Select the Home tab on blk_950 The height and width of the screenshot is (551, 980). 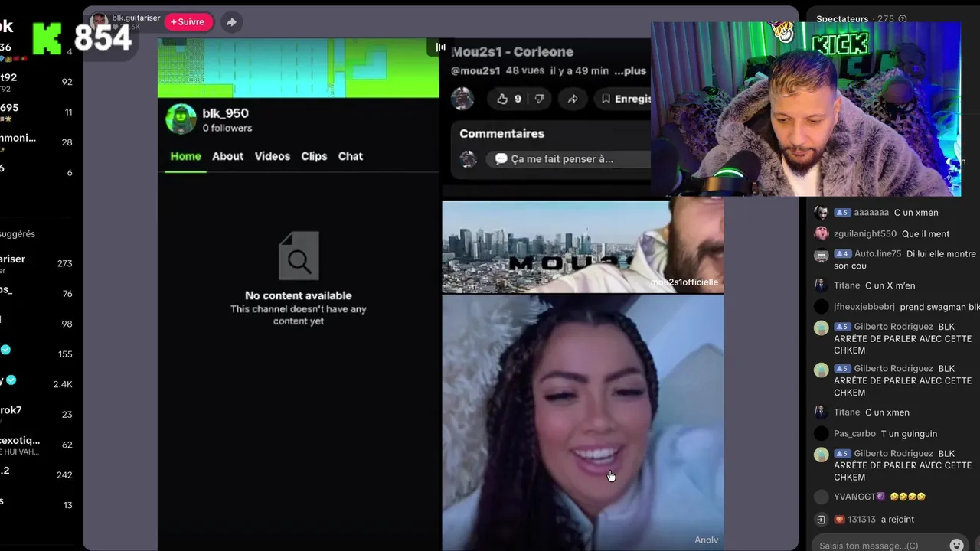click(185, 156)
